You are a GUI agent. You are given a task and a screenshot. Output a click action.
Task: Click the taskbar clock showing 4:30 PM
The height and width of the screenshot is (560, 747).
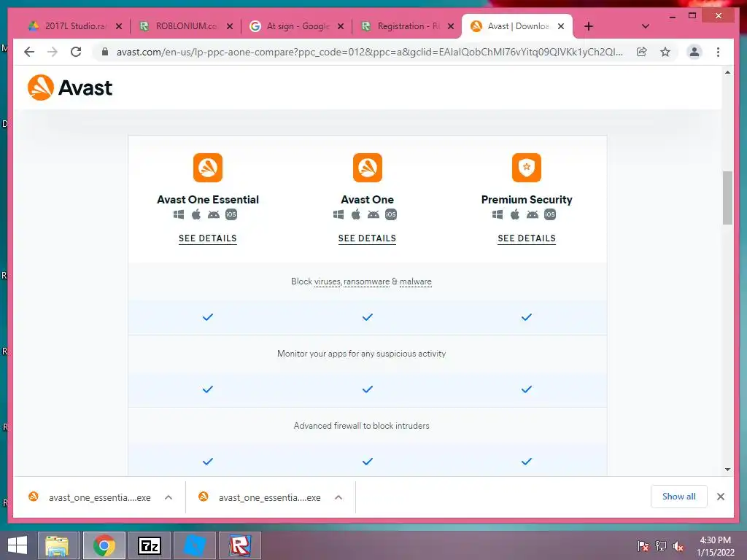point(715,546)
